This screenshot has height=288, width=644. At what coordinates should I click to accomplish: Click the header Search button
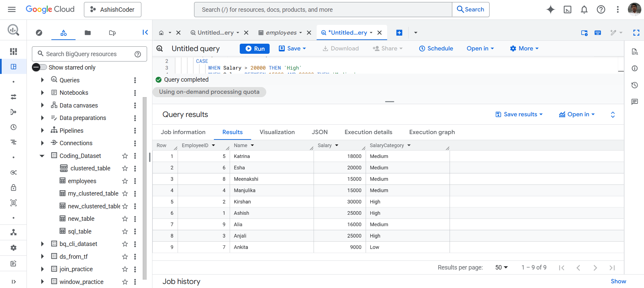471,9
